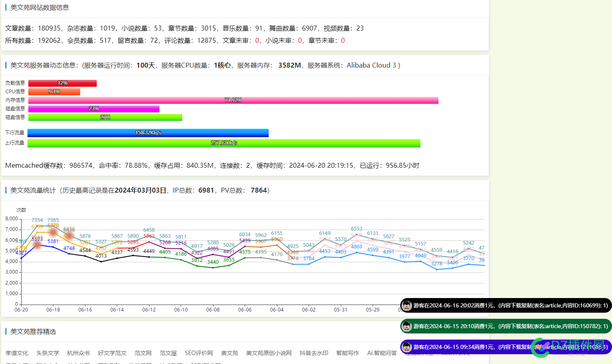This screenshot has width=612, height=364.
Task: Click the 上行流量 257.93Kb/s green bar
Action: [x=224, y=143]
